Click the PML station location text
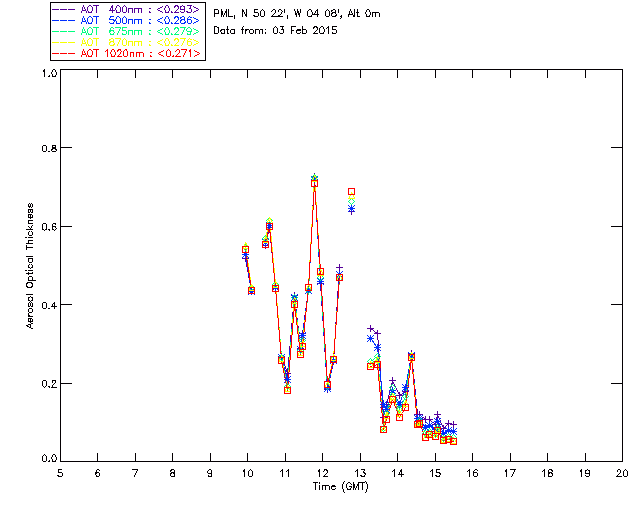Image resolution: width=640 pixels, height=512 pixels. click(x=297, y=14)
